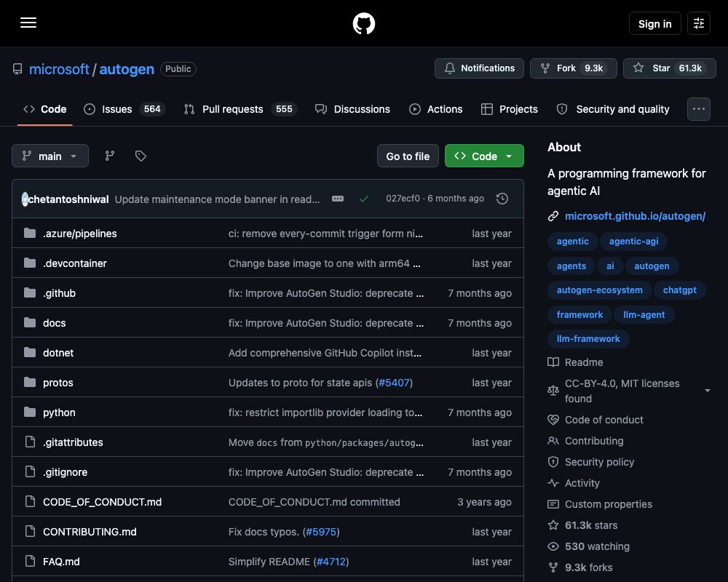The height and width of the screenshot is (582, 728).
Task: Star the autogen repository
Action: tap(669, 68)
